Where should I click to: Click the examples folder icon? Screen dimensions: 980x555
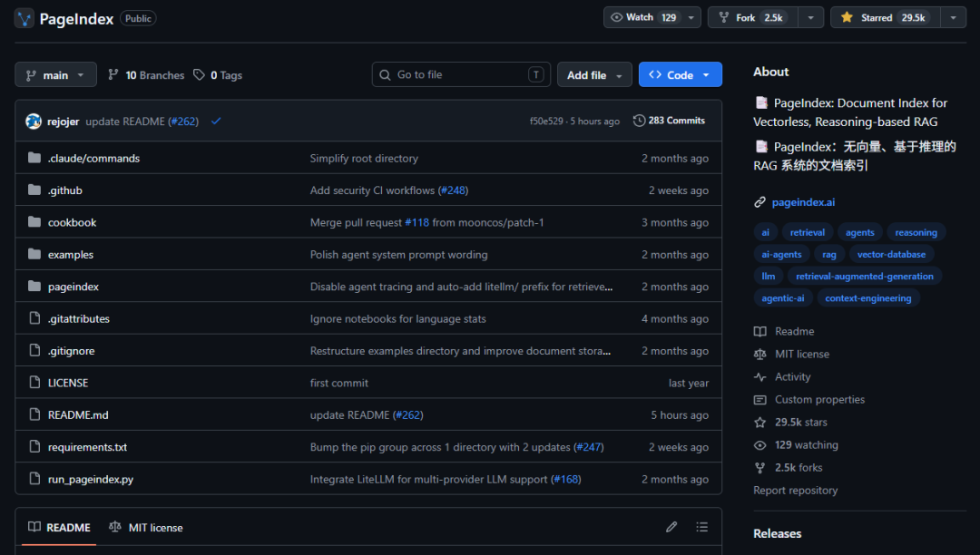point(34,254)
